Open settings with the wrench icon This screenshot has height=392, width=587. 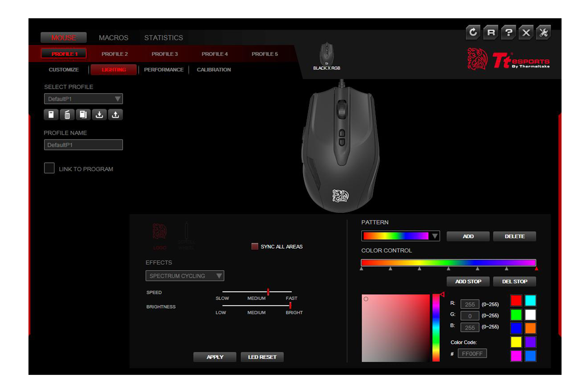pos(544,33)
